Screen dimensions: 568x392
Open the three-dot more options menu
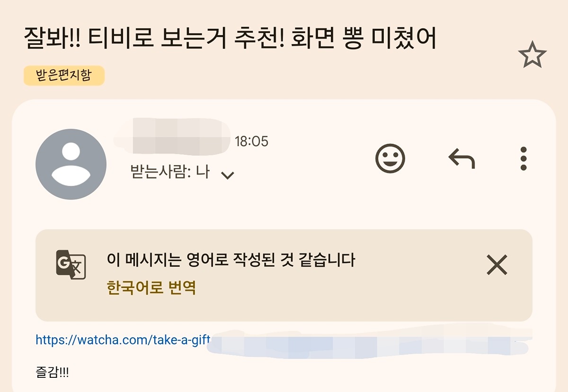(524, 158)
